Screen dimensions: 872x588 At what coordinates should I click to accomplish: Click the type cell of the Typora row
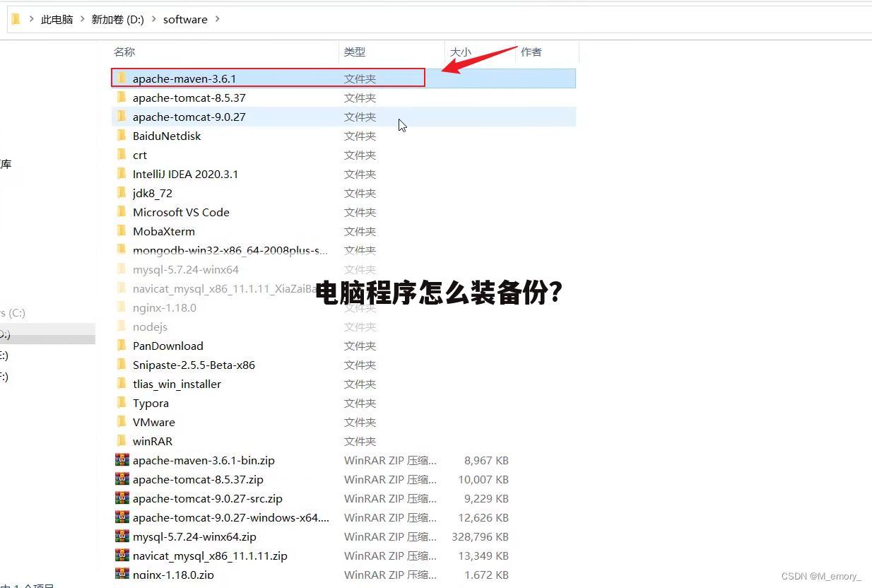(x=360, y=403)
